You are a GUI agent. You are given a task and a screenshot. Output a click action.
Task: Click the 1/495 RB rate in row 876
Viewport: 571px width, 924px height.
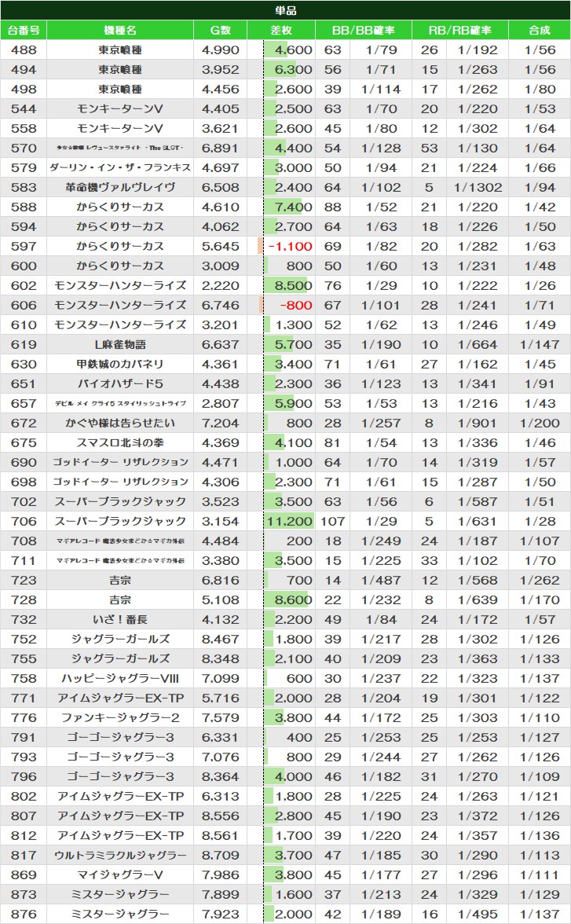[x=478, y=914]
